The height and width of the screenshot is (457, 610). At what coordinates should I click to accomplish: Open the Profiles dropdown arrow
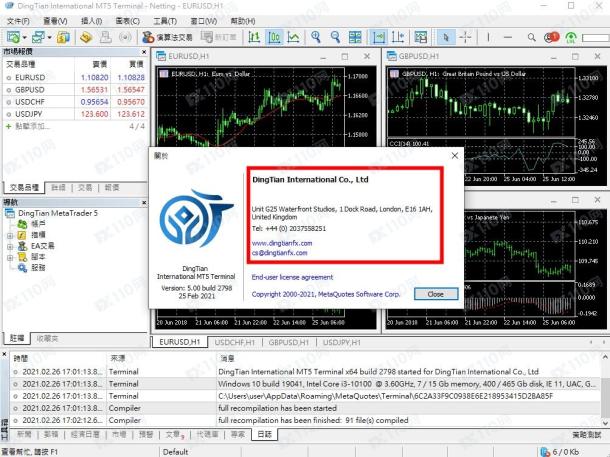(49, 38)
